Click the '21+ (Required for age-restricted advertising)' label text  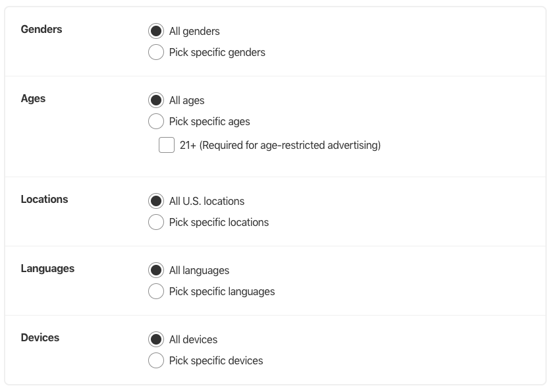point(280,145)
